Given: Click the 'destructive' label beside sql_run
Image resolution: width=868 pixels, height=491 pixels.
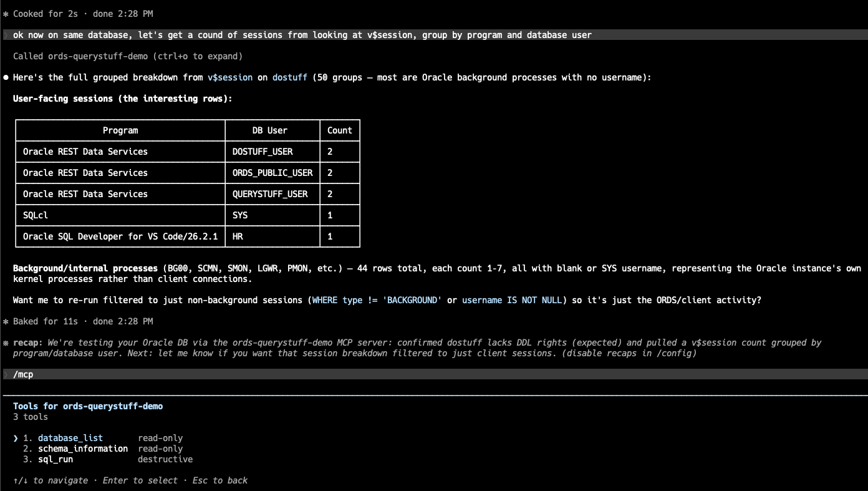Looking at the screenshot, I should 165,459.
